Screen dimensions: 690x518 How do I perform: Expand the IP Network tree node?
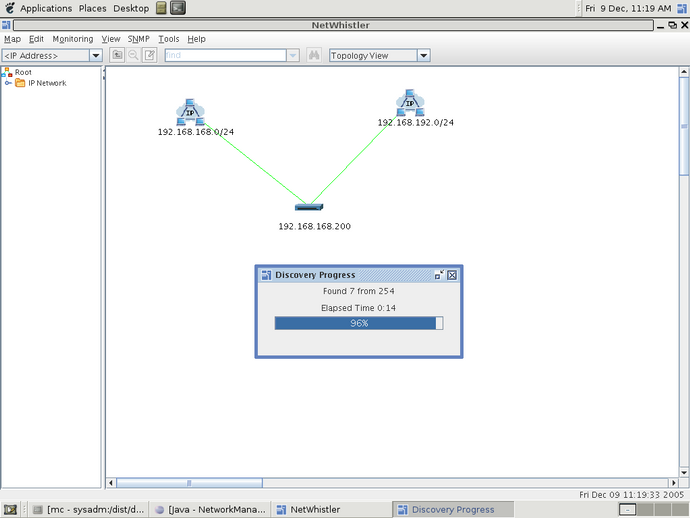tap(8, 83)
